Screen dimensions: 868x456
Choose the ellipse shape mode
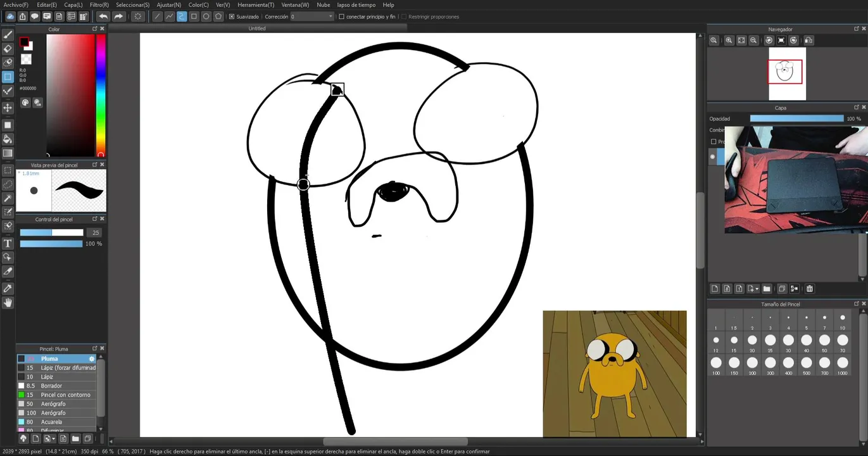click(x=206, y=16)
